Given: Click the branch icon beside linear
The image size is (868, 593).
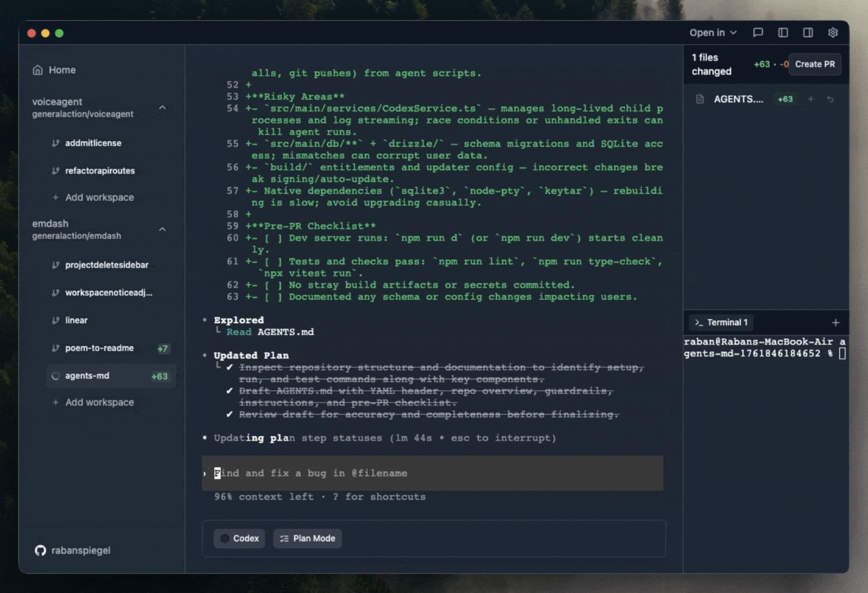Looking at the screenshot, I should 55,320.
